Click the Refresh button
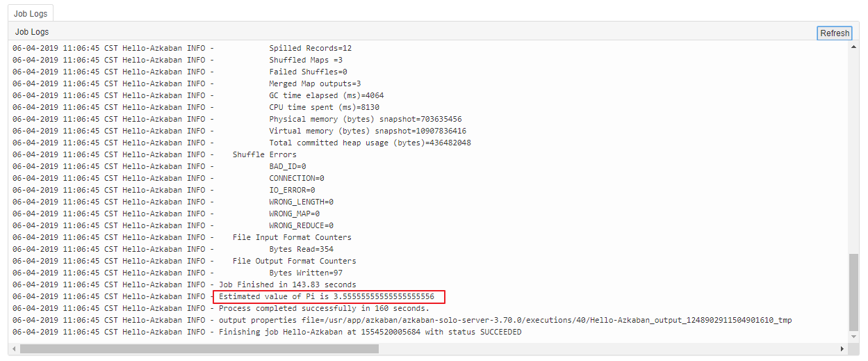Viewport: 868px width, 361px height. tap(834, 33)
